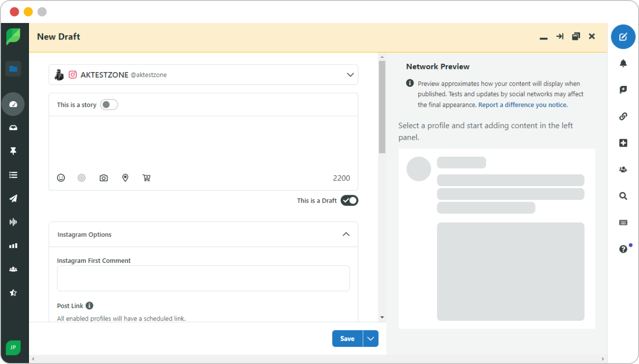Click the Save button
Viewport: 639px width, 364px height.
347,339
